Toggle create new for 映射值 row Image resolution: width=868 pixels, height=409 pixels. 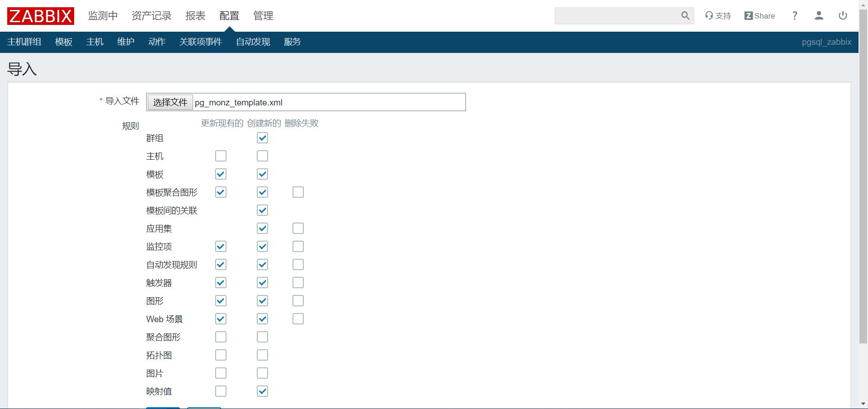point(262,391)
